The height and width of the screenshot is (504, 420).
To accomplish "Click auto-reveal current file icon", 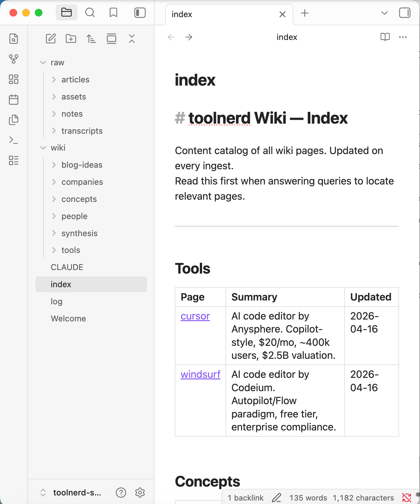I will 111,39.
